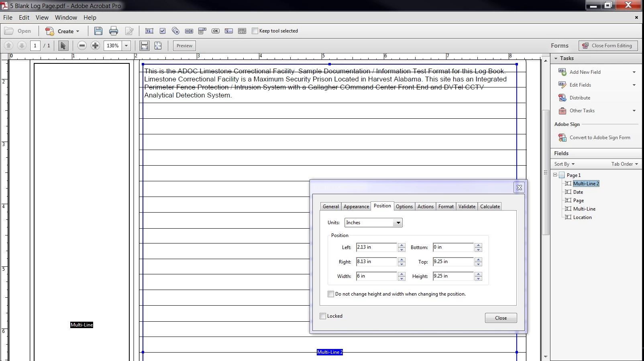Select Multi-Line 2 in Fields list

click(586, 184)
